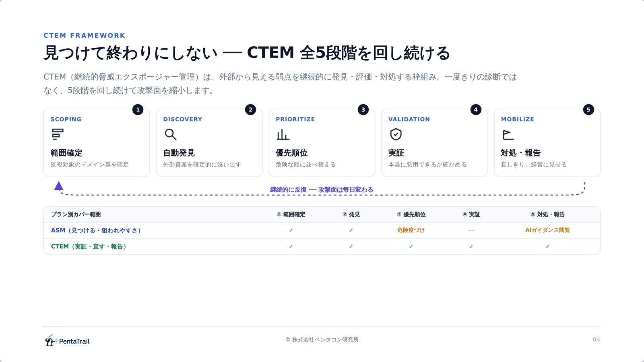The width and height of the screenshot is (644, 362).
Task: Click the Validation shield icon
Action: 396,134
